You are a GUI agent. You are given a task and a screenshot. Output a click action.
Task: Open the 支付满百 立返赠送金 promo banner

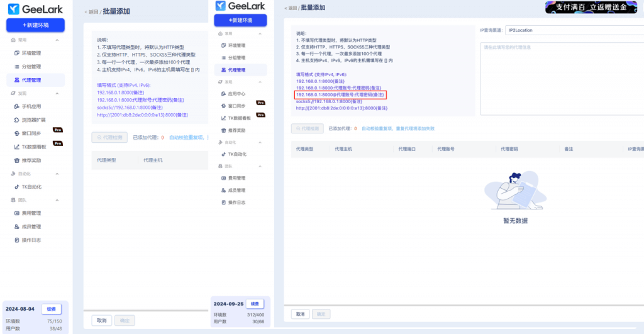tap(593, 7)
